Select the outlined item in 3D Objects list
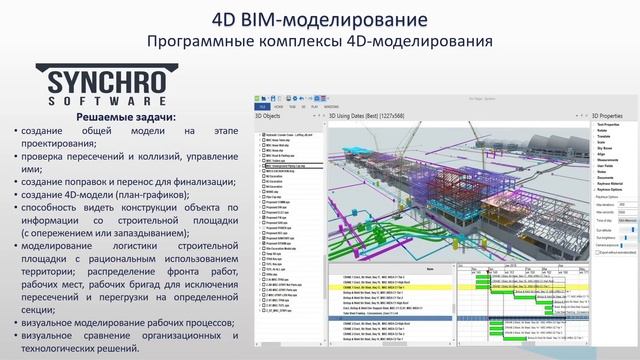This screenshot has width=640, height=360. [x=294, y=166]
